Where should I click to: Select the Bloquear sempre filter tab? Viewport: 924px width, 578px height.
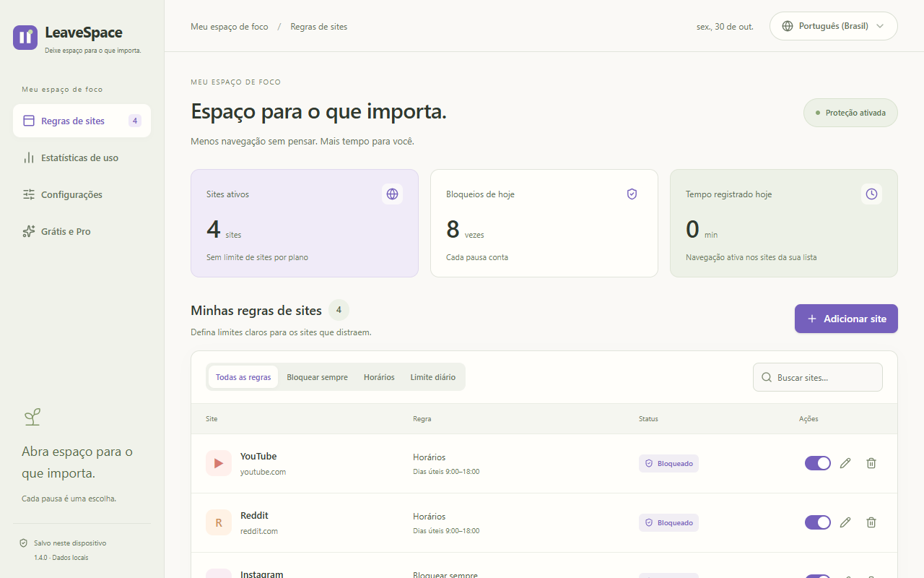point(317,377)
